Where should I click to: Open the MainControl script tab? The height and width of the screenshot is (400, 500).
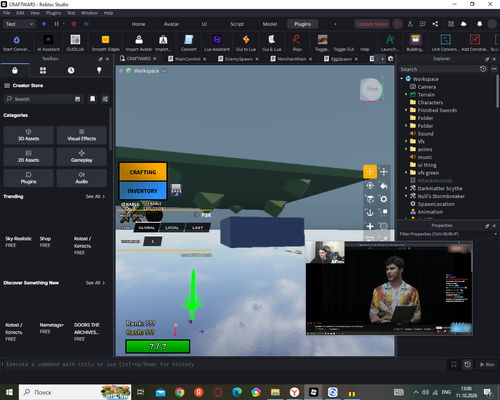[x=187, y=59]
